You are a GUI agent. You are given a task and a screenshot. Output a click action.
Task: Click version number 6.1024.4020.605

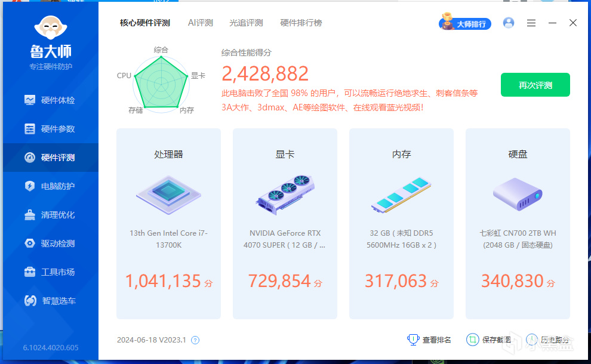51,347
